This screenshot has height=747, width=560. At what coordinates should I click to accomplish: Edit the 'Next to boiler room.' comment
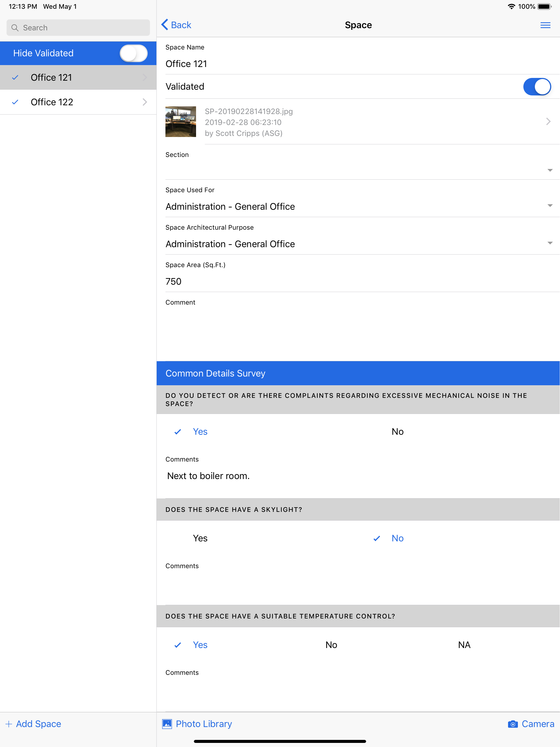(208, 476)
